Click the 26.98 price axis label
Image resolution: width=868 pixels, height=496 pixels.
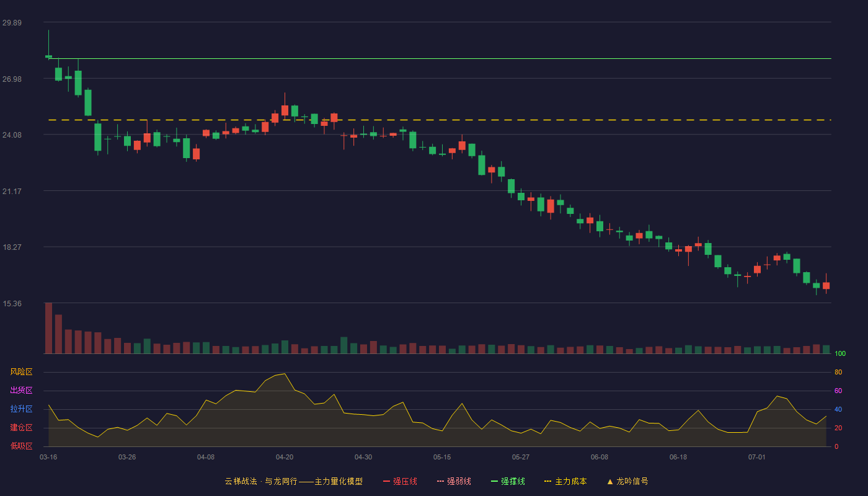(12, 79)
